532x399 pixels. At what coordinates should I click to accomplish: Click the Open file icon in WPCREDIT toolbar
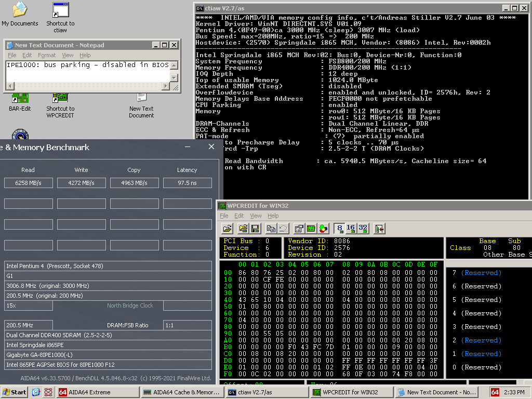pos(228,229)
